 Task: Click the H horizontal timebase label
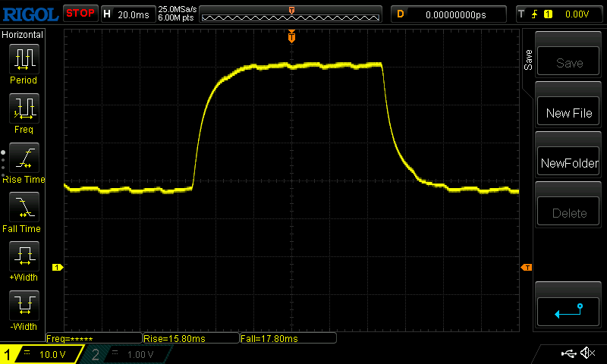tap(107, 14)
